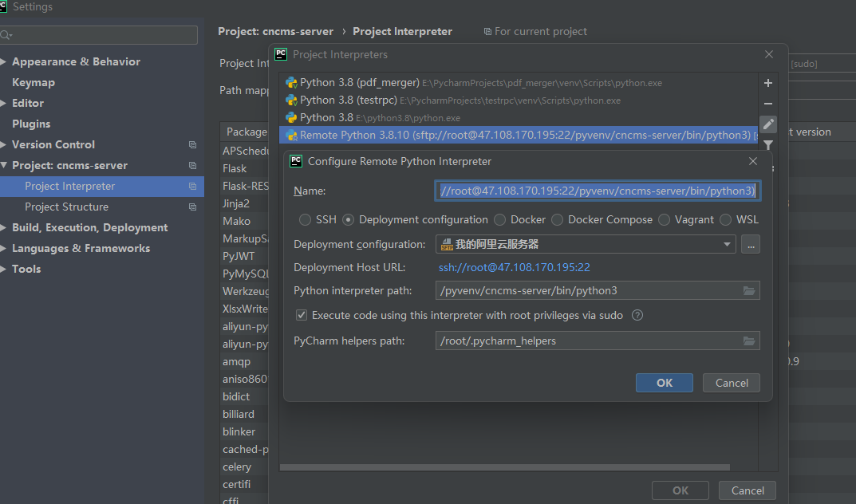Close the Configure Remote Python Interpreter dialog
Image resolution: width=856 pixels, height=504 pixels.
753,161
